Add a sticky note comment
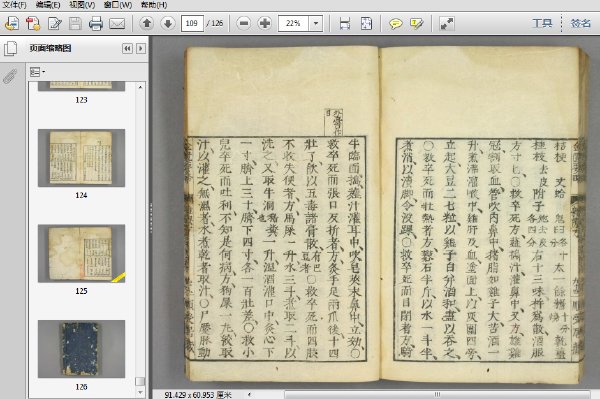 [x=395, y=23]
